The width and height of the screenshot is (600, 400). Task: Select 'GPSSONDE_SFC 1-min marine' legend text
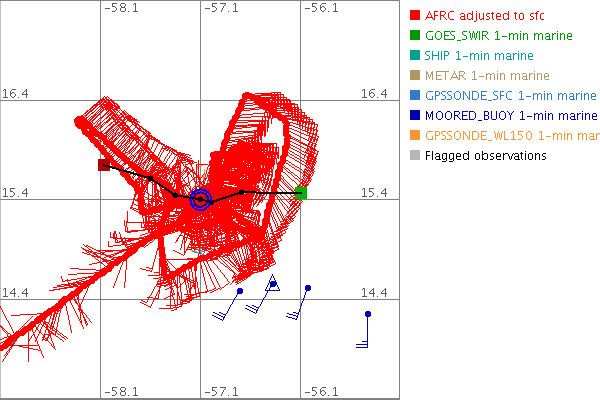point(510,96)
